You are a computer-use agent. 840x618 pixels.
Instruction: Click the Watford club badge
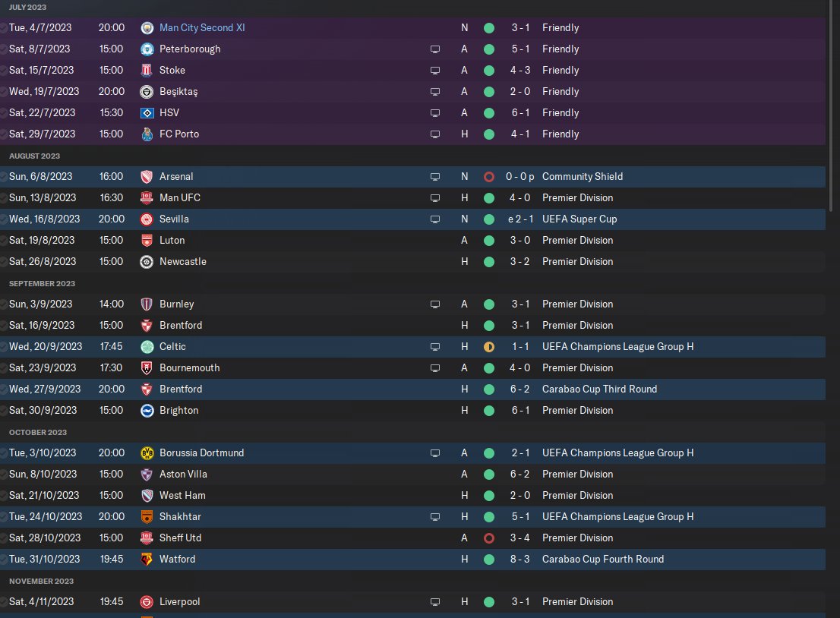[147, 560]
